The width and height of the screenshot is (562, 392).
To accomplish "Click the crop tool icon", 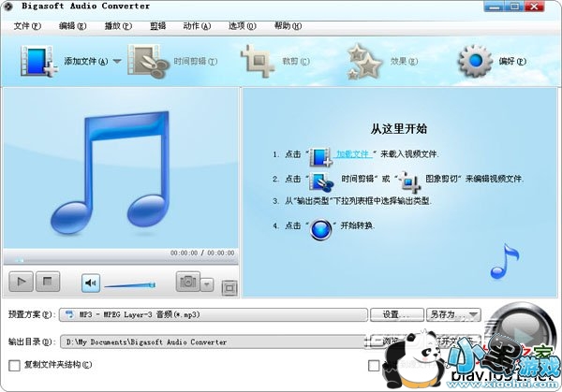I will [x=258, y=61].
